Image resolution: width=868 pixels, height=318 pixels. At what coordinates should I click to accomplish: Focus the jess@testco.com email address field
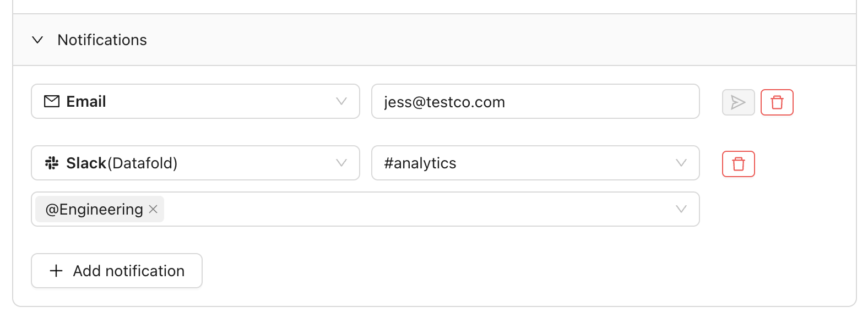tap(535, 101)
